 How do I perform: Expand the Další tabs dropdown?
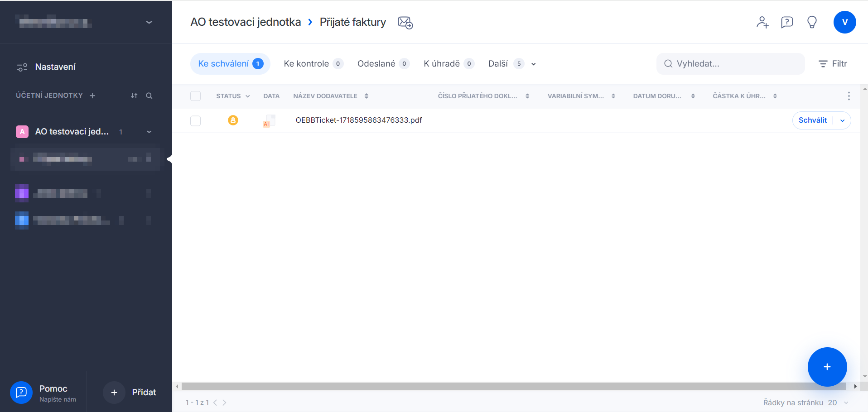[533, 64]
